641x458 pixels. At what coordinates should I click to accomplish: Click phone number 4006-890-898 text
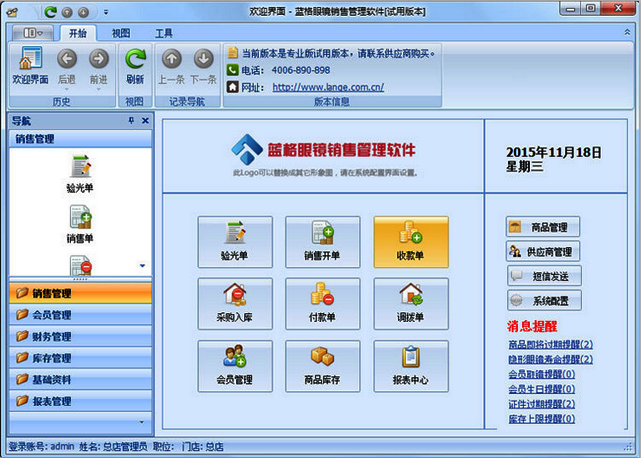tap(301, 70)
